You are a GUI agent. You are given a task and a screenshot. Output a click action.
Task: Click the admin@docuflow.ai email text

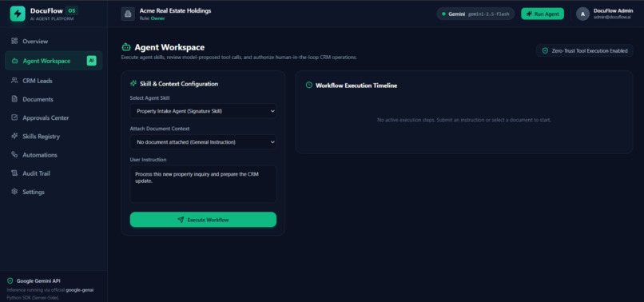click(612, 18)
